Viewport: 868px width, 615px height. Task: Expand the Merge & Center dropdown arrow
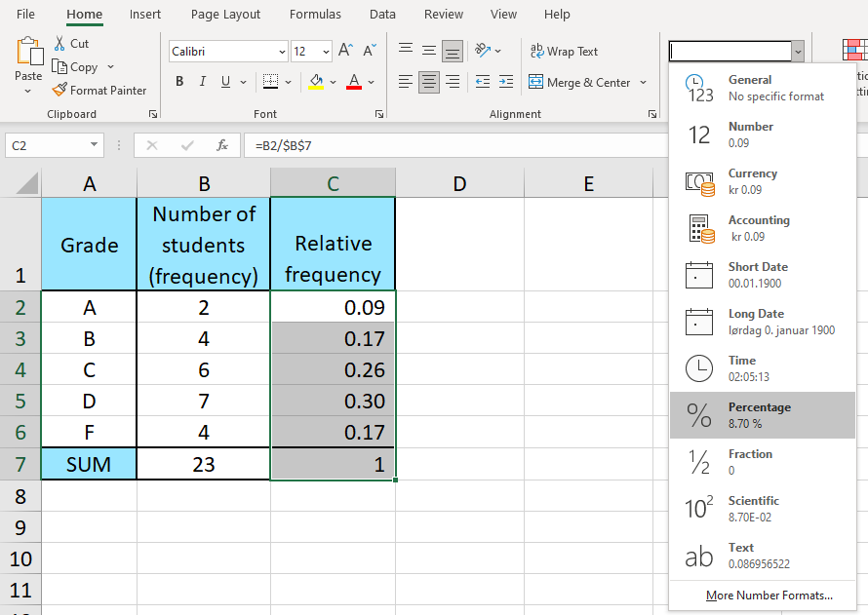coord(644,83)
